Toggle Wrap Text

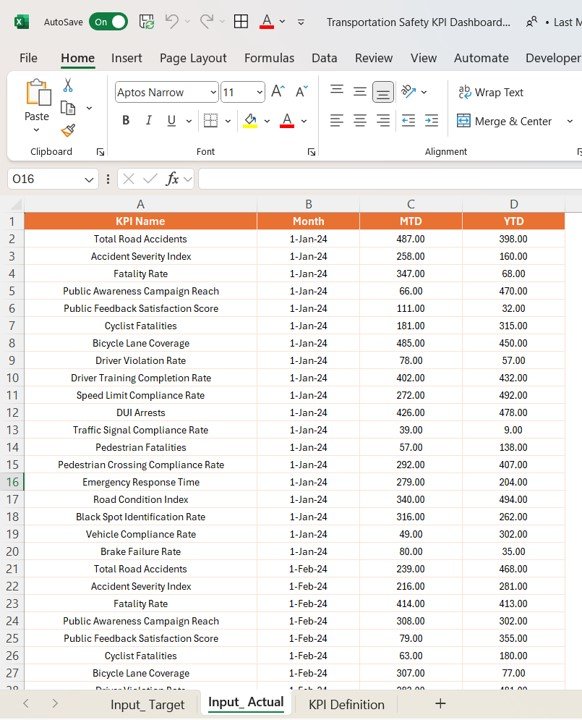[x=491, y=92]
